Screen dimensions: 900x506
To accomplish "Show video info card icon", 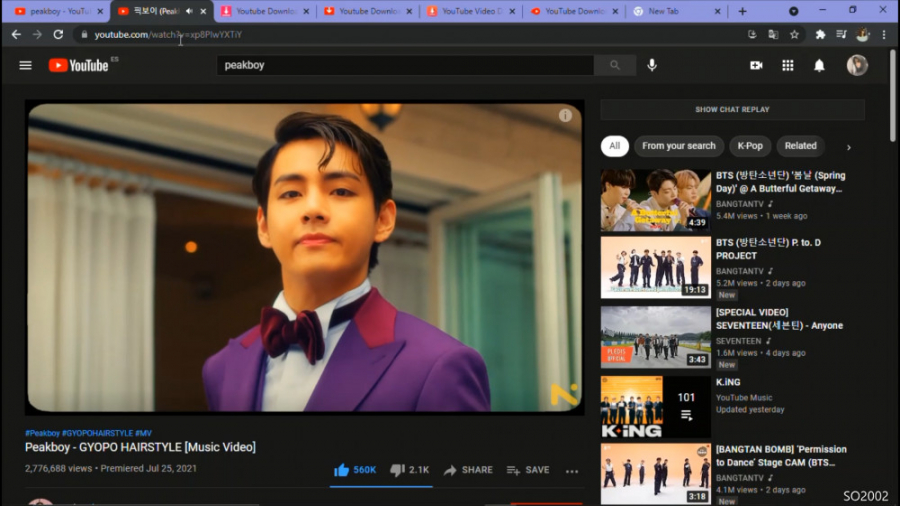I will tap(565, 115).
